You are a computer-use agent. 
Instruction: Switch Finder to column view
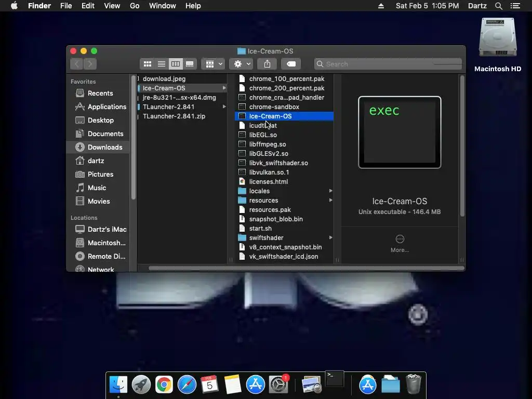(176, 64)
